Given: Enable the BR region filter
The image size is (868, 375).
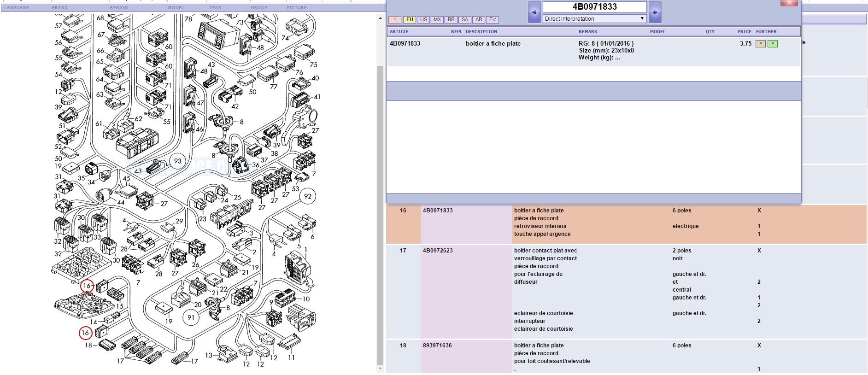Looking at the screenshot, I should [451, 20].
